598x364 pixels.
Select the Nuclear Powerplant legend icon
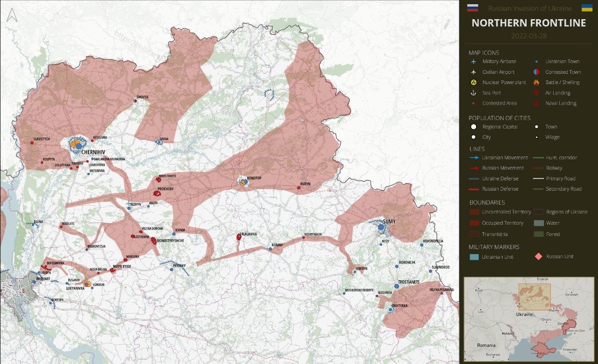[x=474, y=83]
